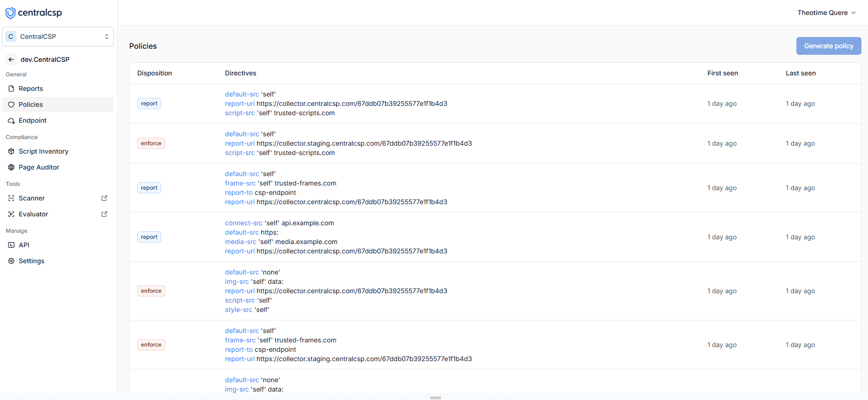The height and width of the screenshot is (400, 868).
Task: Click the first report-uri directive link
Action: click(240, 104)
